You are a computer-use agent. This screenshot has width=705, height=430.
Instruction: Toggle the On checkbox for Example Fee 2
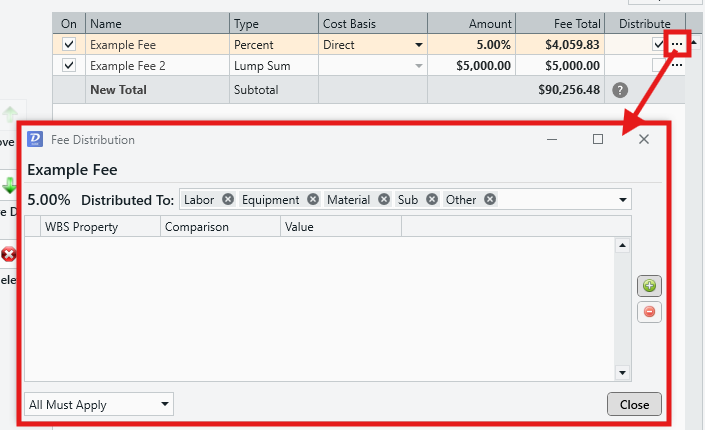tap(69, 66)
